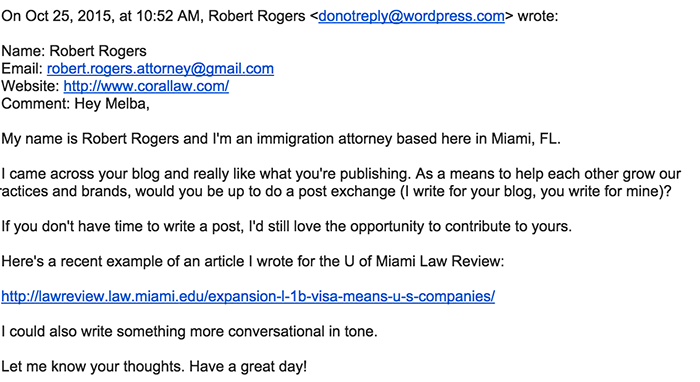Open the corallaw.com website link
The width and height of the screenshot is (700, 382).
pyautogui.click(x=146, y=86)
